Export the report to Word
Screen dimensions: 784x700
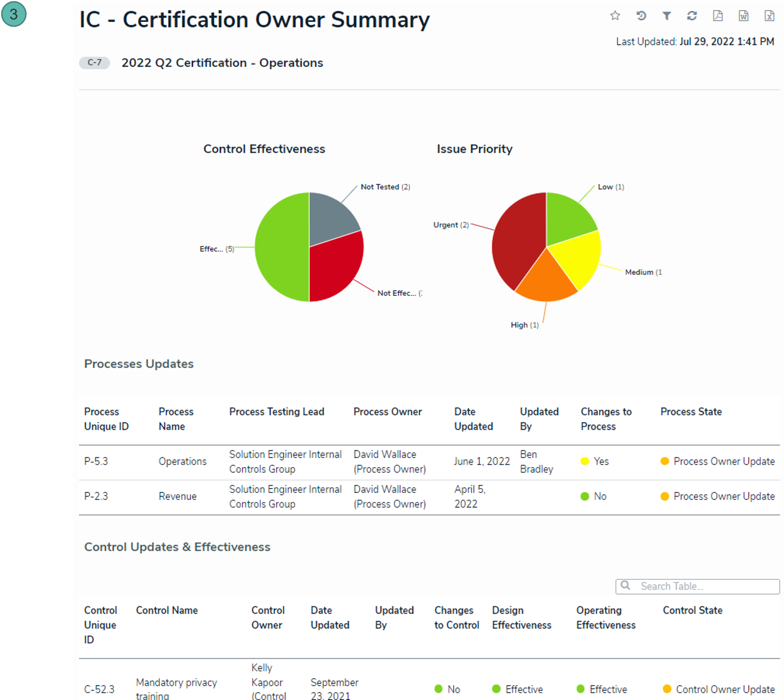pyautogui.click(x=744, y=16)
